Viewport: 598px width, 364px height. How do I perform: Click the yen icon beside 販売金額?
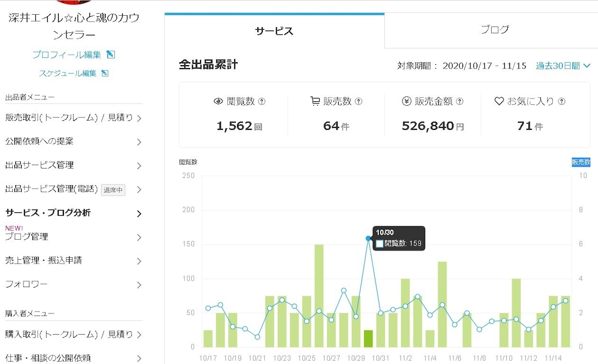407,101
